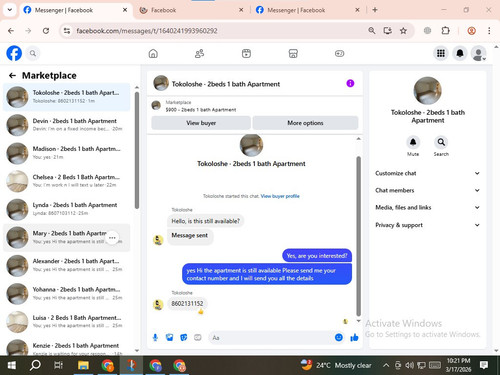
Task: Open Yohanna - 2beds 1 bath chat
Action: [67, 294]
